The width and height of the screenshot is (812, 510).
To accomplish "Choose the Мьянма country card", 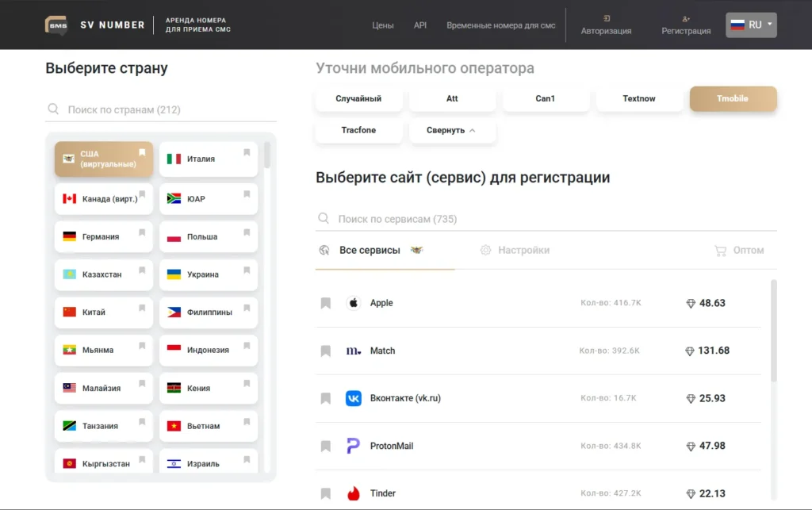I will (x=104, y=350).
